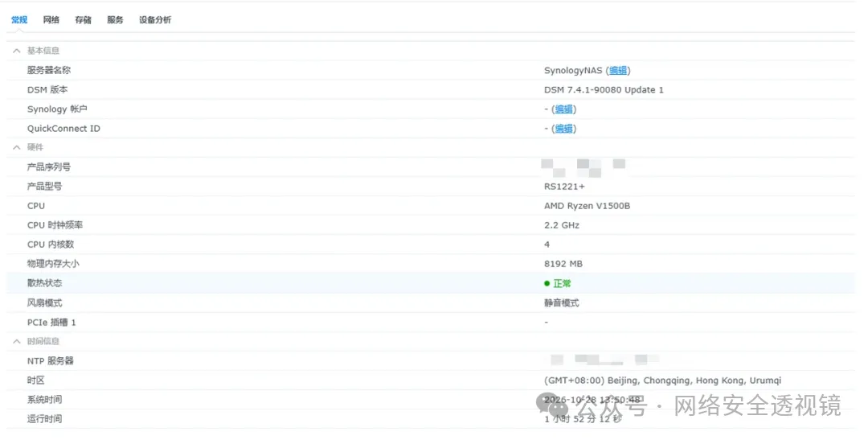Screen dimensions: 868x440
Task: Click the 8192 MB value
Action: pyautogui.click(x=563, y=264)
